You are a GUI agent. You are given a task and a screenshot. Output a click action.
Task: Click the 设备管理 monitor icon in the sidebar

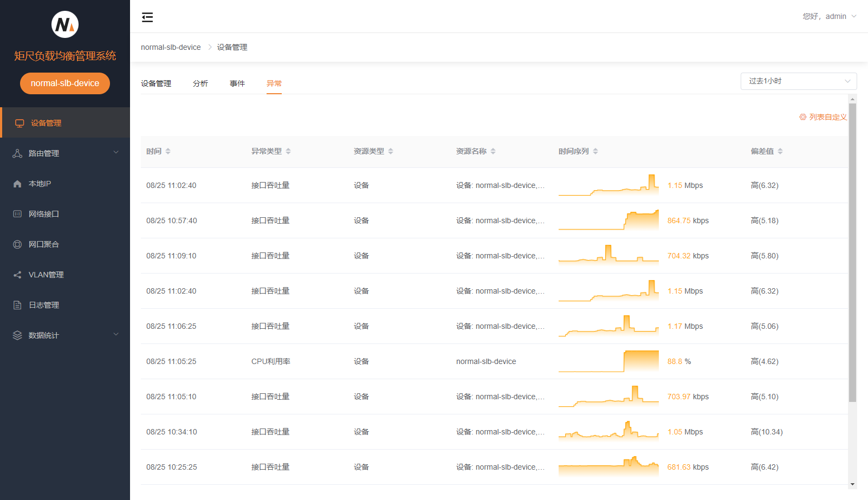(x=20, y=123)
